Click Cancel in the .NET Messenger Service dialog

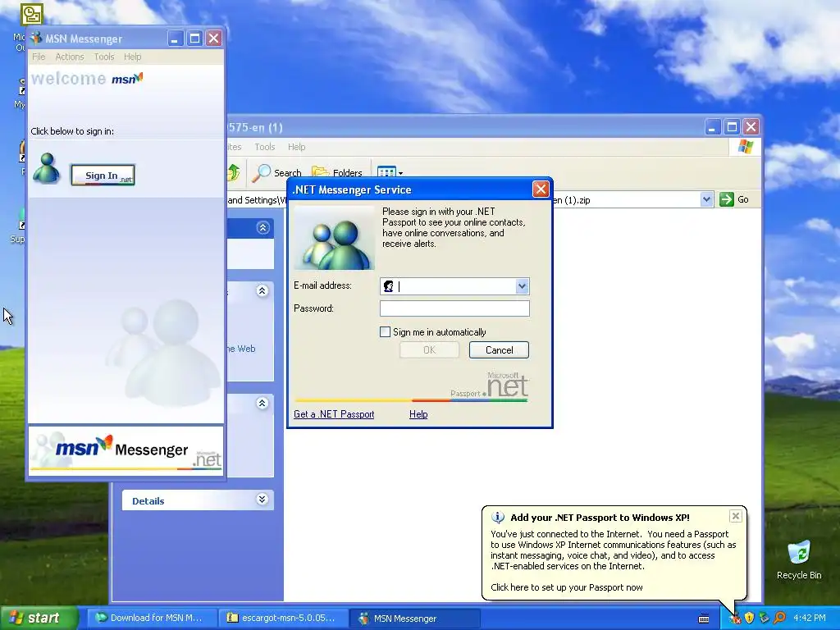click(499, 349)
